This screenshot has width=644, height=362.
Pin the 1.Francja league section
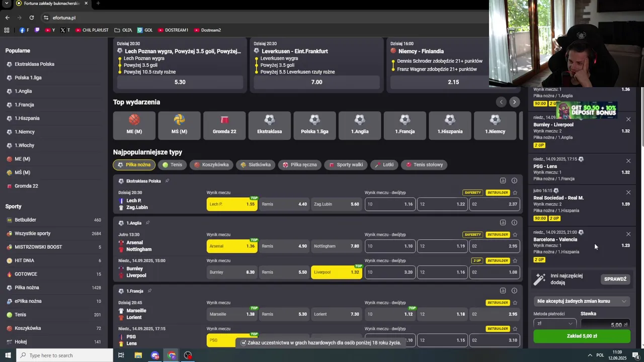149,291
